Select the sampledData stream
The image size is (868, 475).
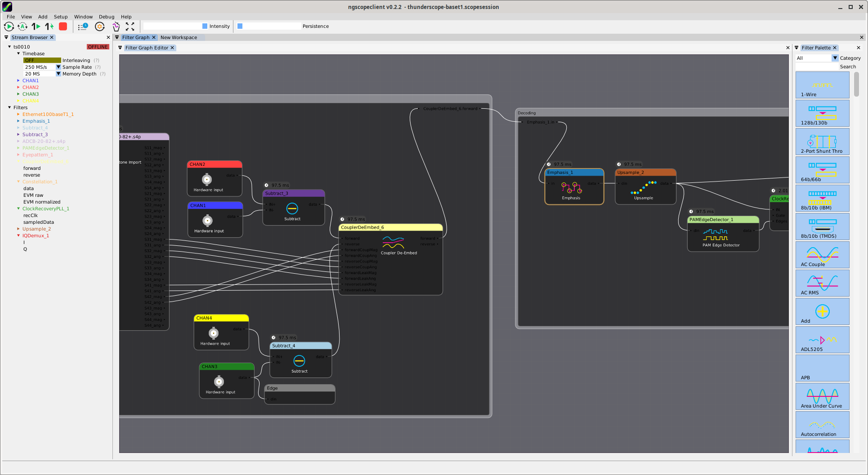[39, 222]
